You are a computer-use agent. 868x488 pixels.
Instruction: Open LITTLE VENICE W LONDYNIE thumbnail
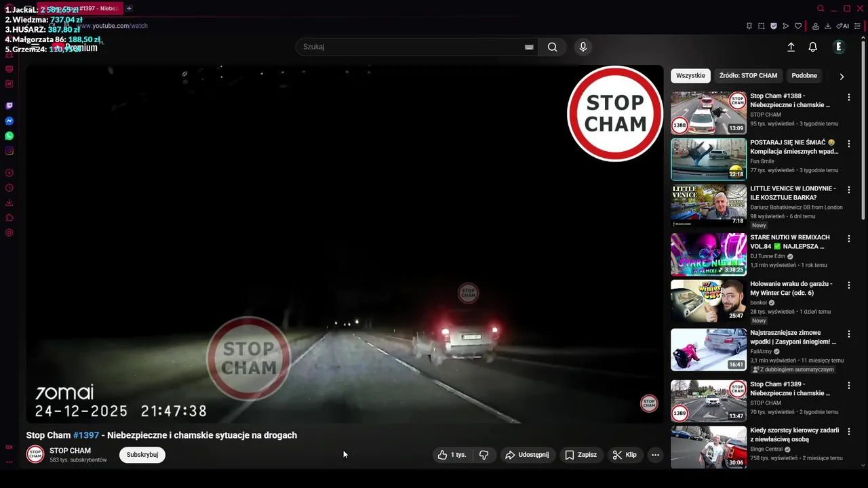pos(709,206)
